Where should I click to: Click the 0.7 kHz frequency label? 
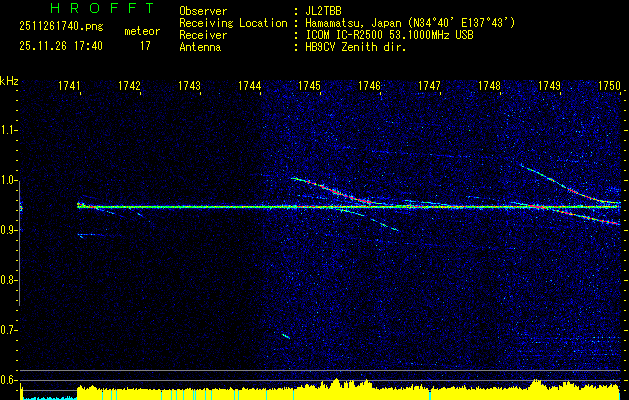point(9,330)
